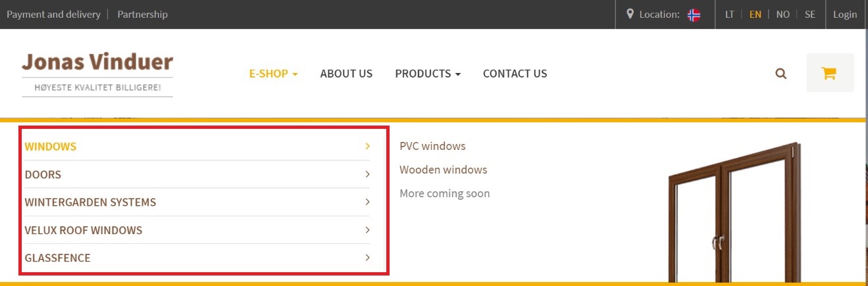
Task: Click the chevron arrow beside Windows
Action: pos(367,146)
